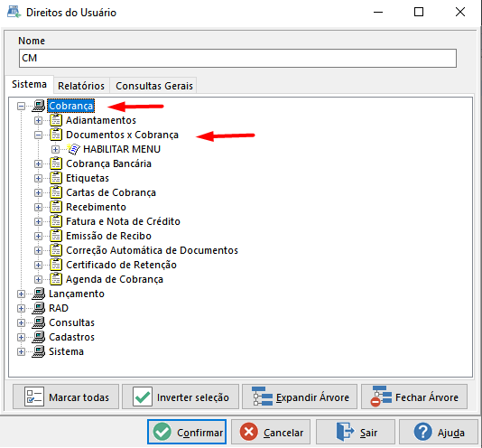Click the Direitos do Usuário title bar icon
The image size is (482, 448).
[x=14, y=12]
